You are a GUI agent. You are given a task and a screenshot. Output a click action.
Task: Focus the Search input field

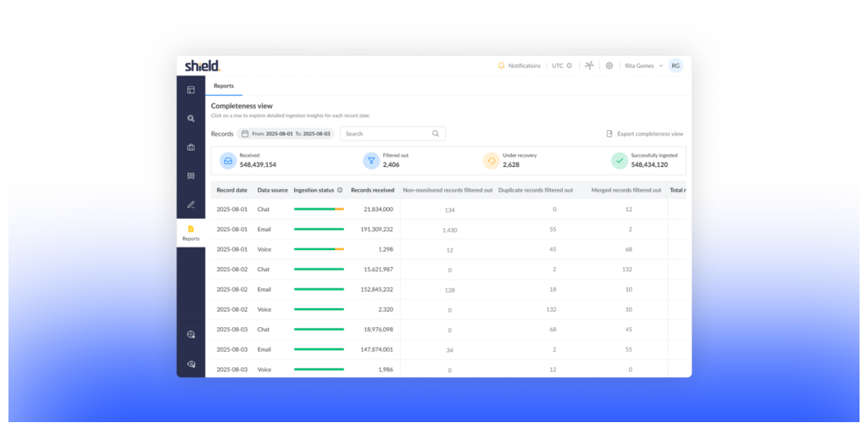pyautogui.click(x=392, y=134)
